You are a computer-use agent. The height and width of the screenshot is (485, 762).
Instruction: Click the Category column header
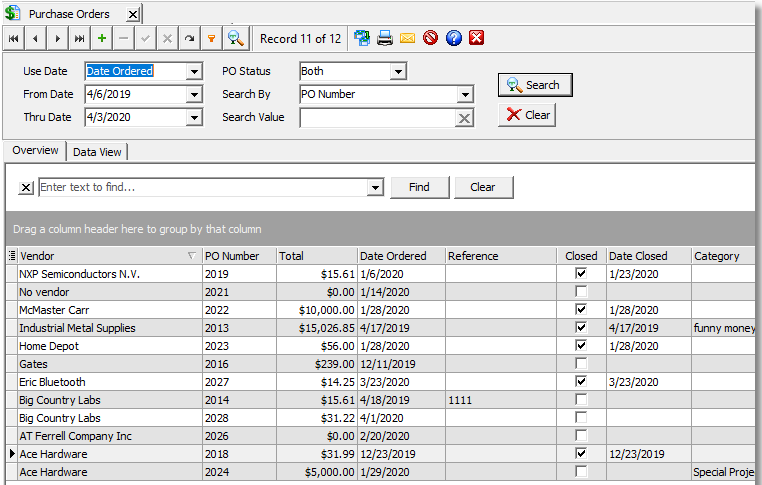click(723, 256)
